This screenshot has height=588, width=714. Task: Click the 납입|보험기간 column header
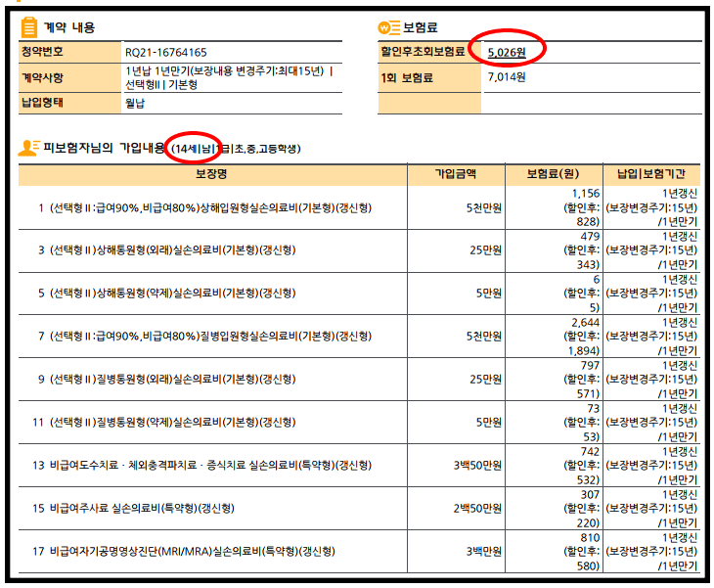651,174
